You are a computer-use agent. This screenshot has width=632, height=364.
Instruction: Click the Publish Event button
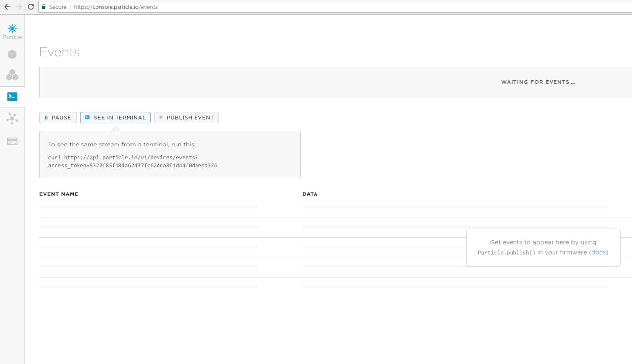point(186,118)
